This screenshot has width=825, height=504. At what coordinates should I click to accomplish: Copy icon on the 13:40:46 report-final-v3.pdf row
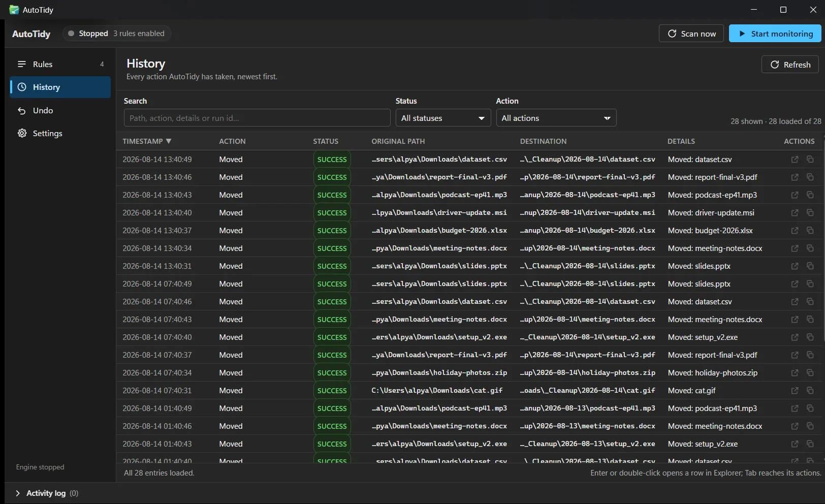tap(810, 177)
